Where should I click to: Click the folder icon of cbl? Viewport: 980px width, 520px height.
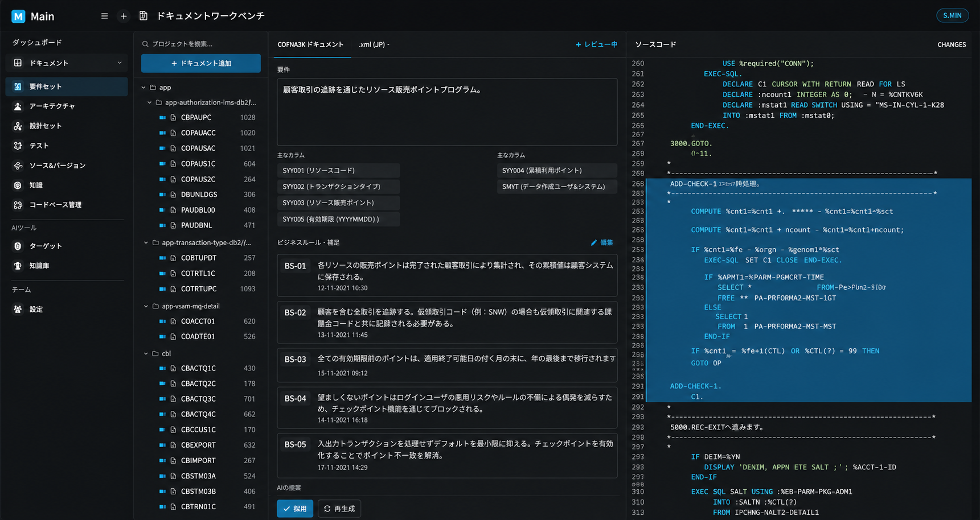pos(155,354)
